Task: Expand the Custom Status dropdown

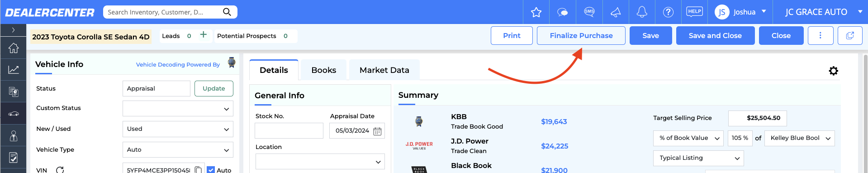Action: tap(178, 109)
